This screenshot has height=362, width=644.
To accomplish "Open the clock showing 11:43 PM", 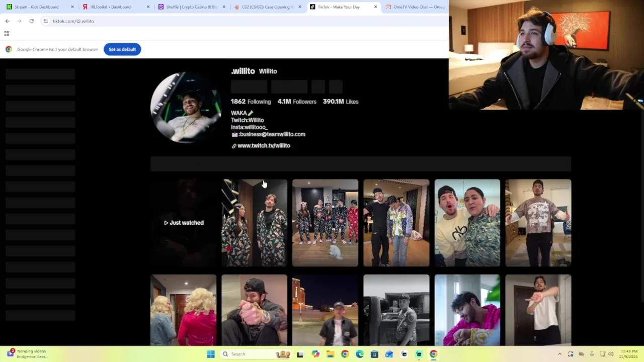I will 629,354.
